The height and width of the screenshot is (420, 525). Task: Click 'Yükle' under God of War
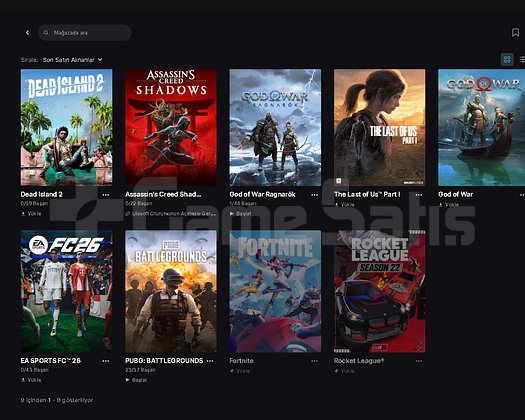point(449,204)
